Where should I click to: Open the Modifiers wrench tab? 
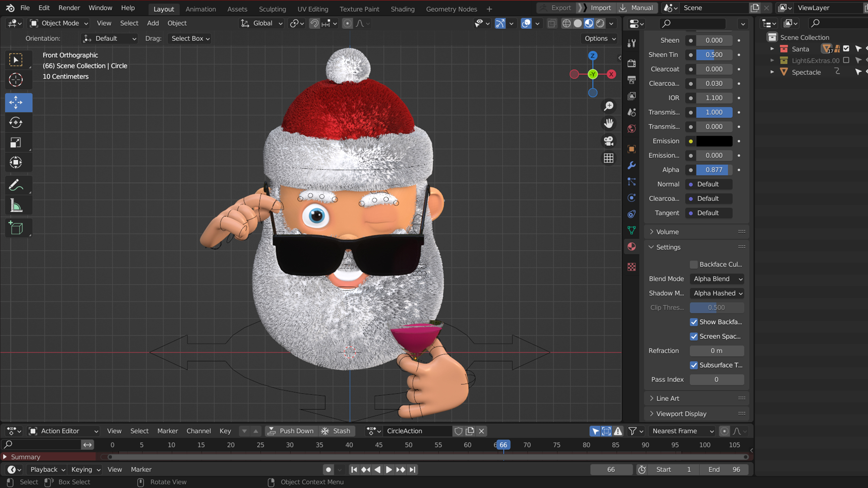tap(632, 165)
